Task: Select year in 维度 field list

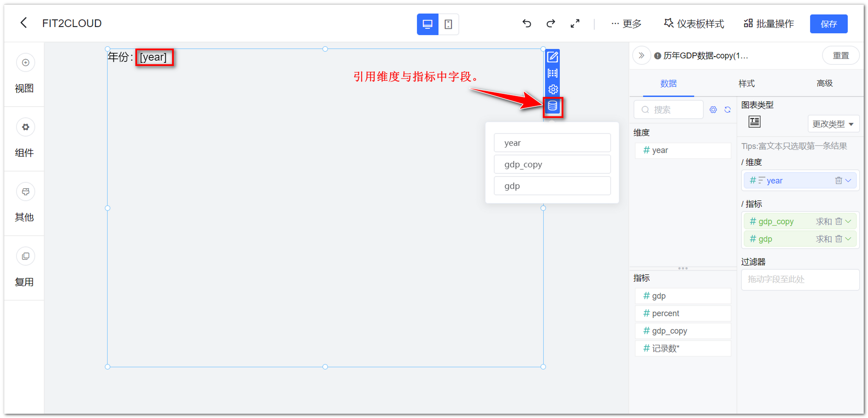Action: 683,150
